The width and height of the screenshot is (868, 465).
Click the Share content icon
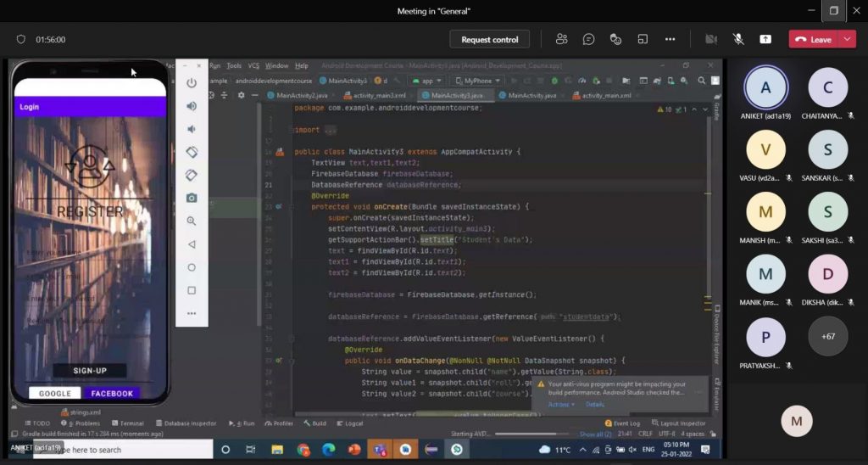tap(765, 39)
